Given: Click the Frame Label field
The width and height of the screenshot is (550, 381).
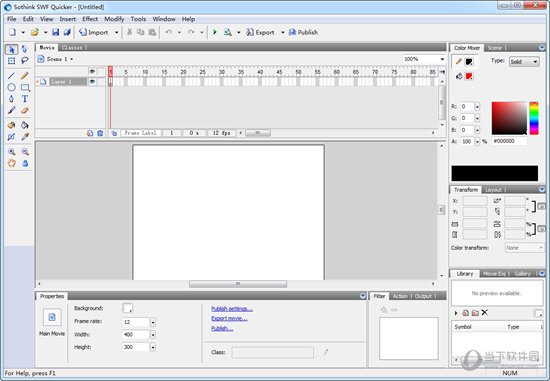Looking at the screenshot, I should (x=141, y=133).
